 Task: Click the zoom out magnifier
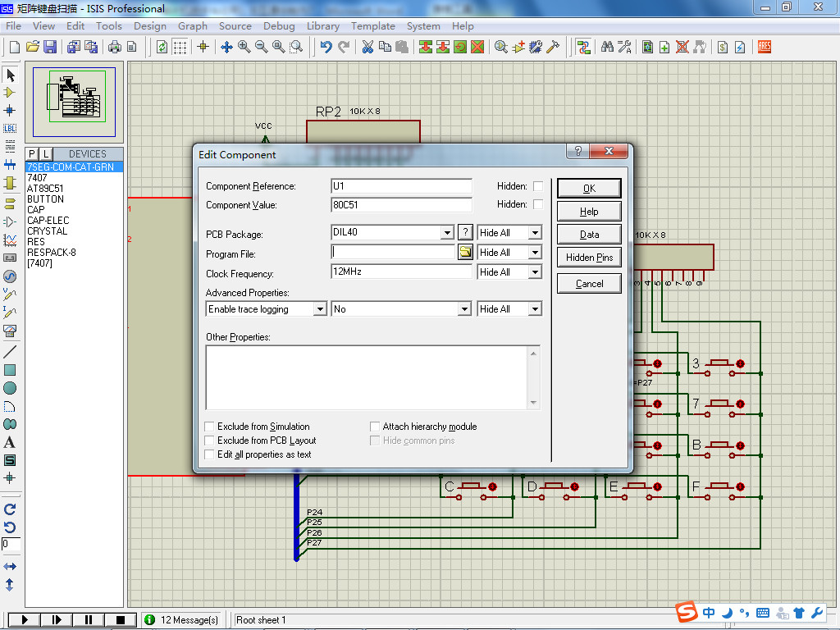click(262, 47)
